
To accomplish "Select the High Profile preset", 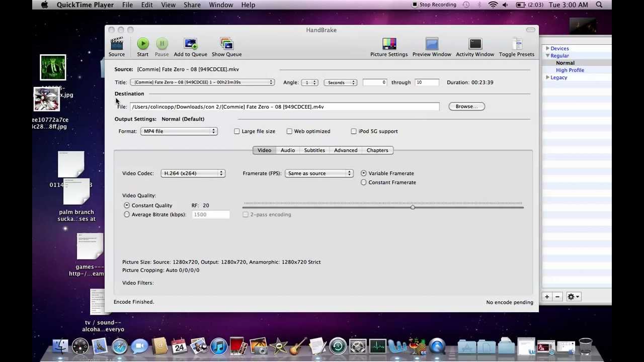I will coord(570,70).
